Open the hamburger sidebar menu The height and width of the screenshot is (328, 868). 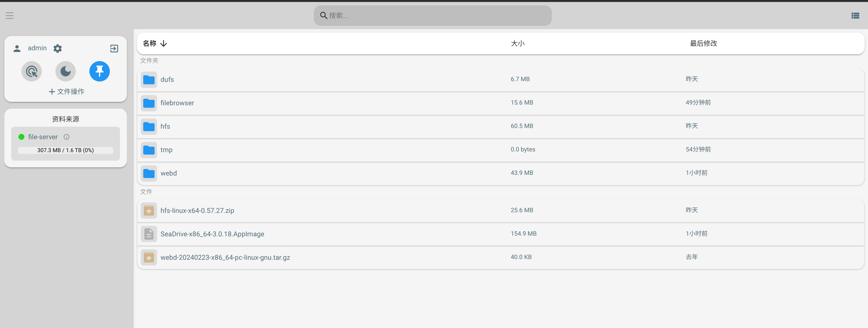(10, 16)
